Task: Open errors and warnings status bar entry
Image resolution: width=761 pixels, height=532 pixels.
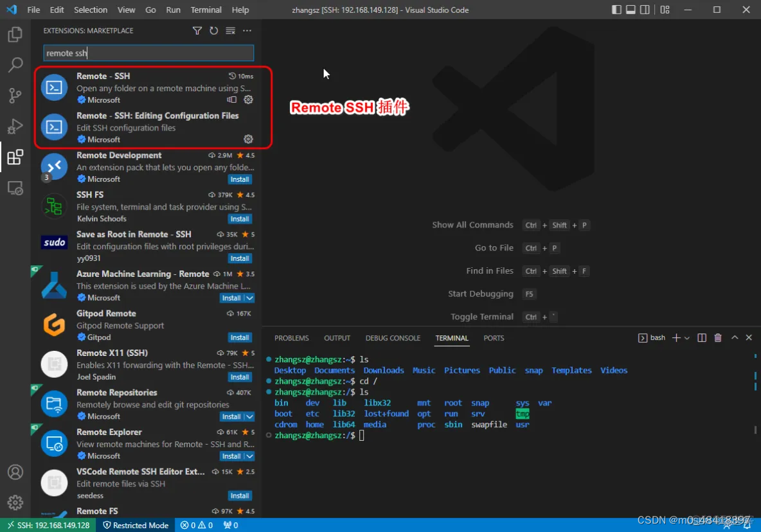Action: [x=197, y=525]
